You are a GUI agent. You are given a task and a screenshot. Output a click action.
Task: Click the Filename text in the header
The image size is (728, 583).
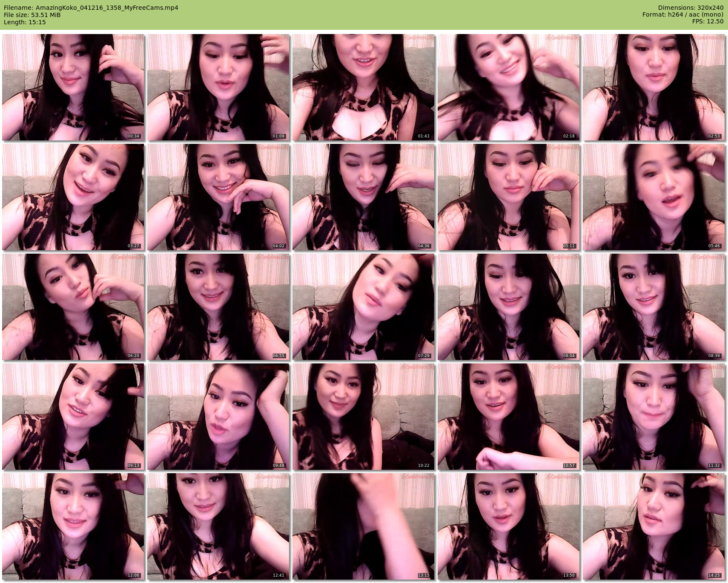point(91,8)
